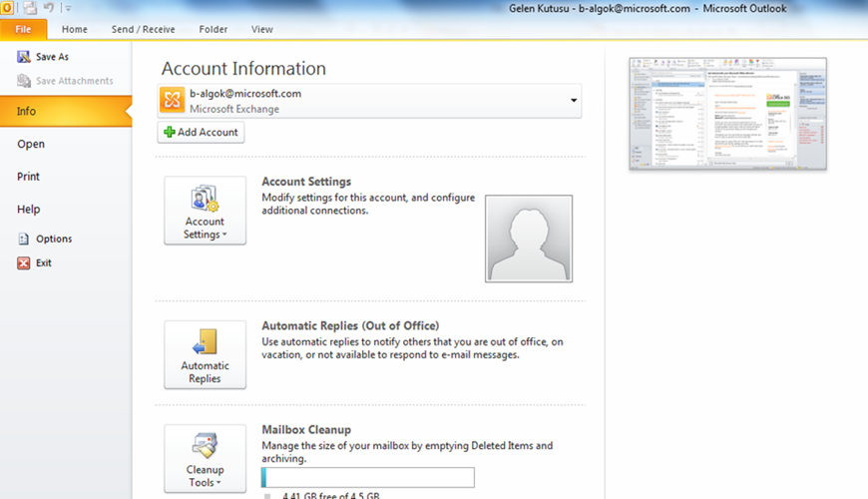Expand the b-algok@microsoft.com account dropdown
868x499 pixels.
(x=574, y=101)
